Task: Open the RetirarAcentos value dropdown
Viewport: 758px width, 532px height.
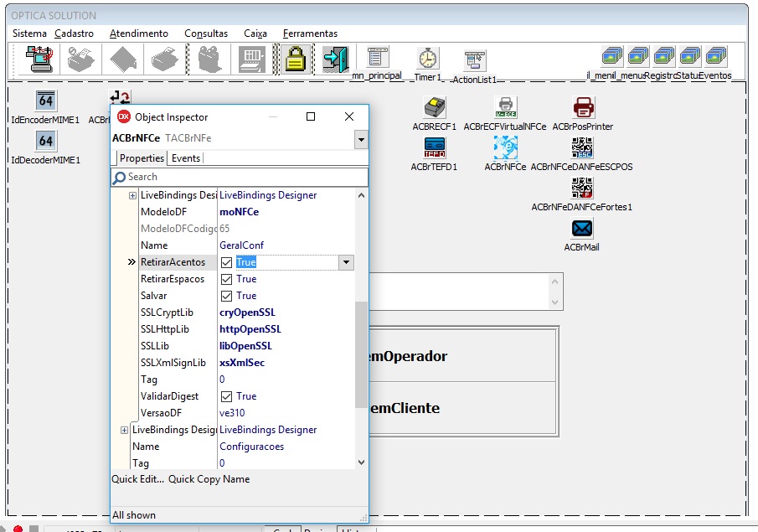Action: [346, 262]
